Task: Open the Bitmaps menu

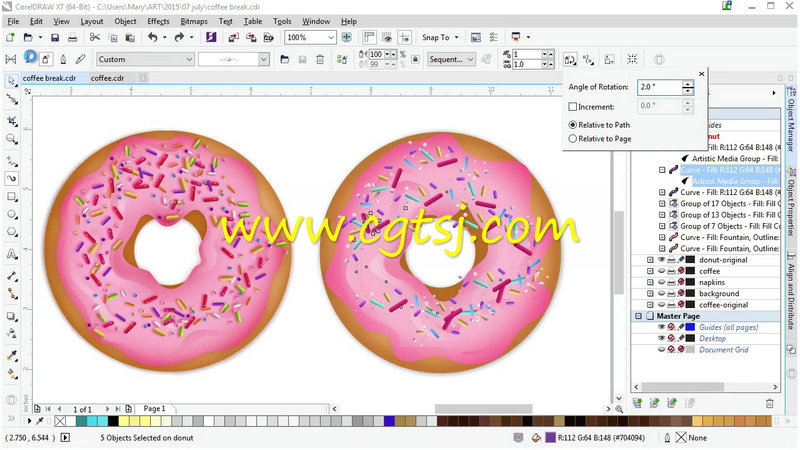Action: [x=194, y=21]
